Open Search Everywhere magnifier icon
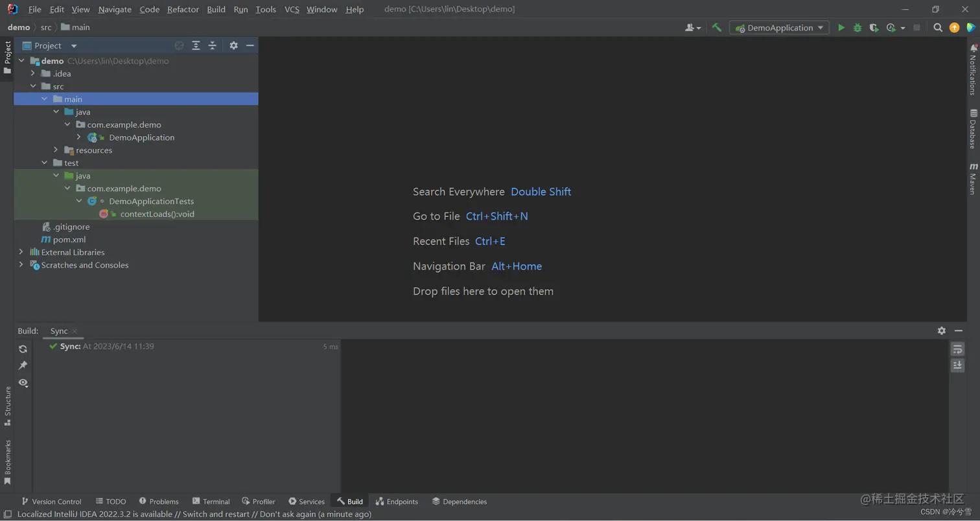This screenshot has height=521, width=980. click(x=938, y=28)
